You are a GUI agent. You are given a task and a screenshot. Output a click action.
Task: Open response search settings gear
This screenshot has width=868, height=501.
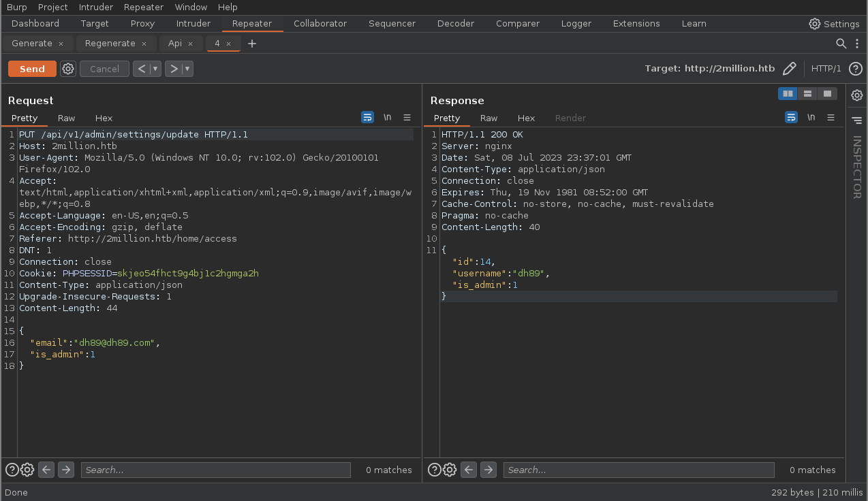pos(450,470)
